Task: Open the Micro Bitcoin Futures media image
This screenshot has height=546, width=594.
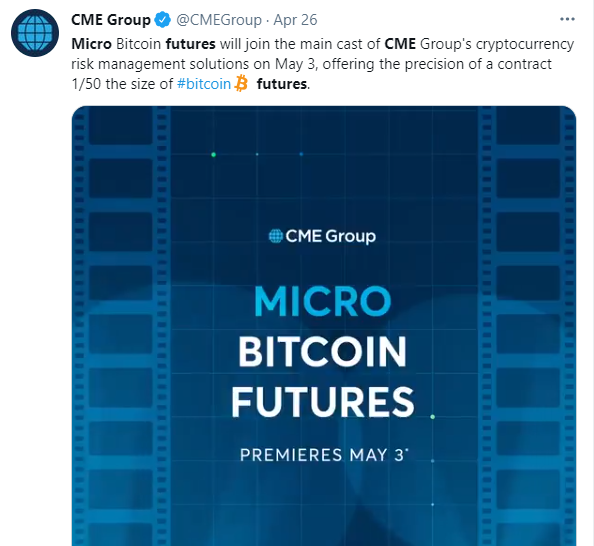Action: pyautogui.click(x=324, y=326)
